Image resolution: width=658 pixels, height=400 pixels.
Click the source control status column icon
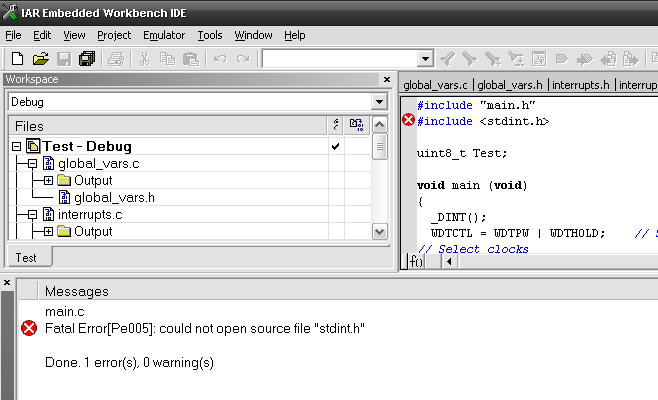[x=336, y=125]
